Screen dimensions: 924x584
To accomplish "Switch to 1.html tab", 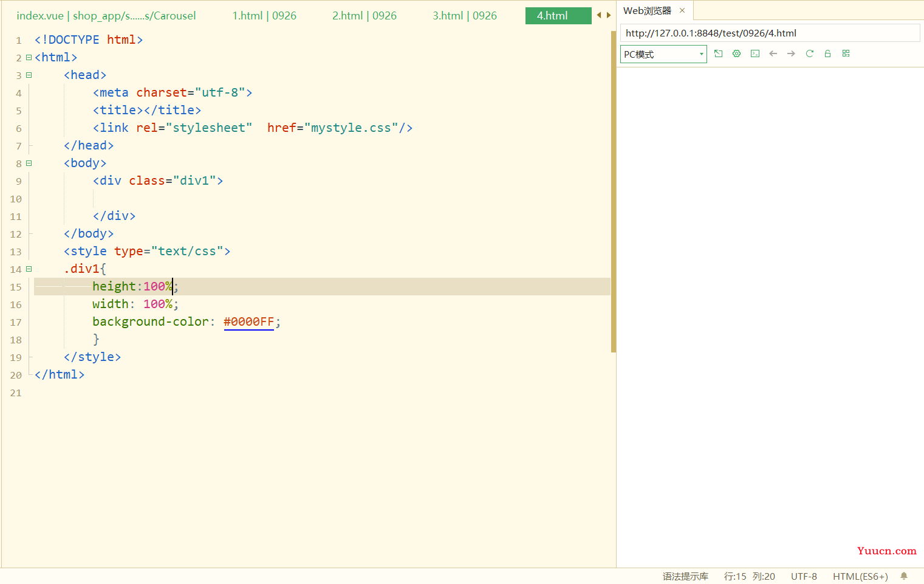I will (264, 16).
